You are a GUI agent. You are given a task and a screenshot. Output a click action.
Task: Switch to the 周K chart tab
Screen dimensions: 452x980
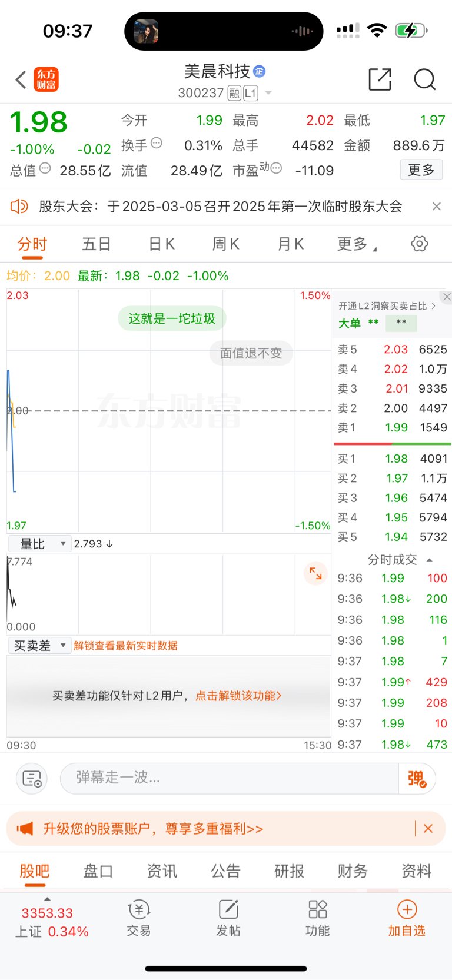pyautogui.click(x=225, y=244)
